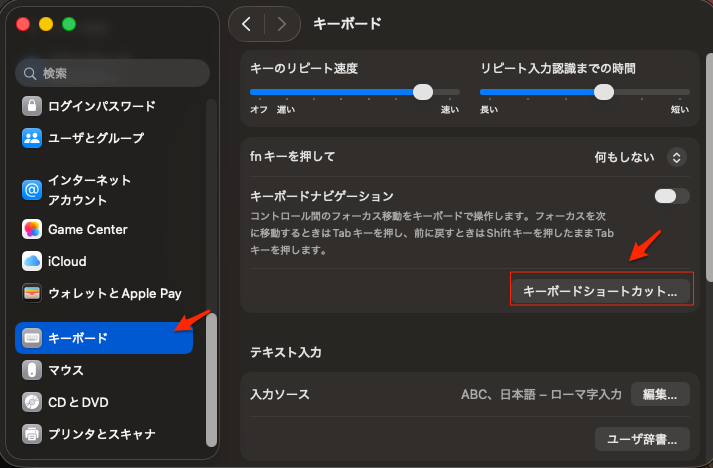This screenshot has width=713, height=468.
Task: Click the login password lock icon
Action: click(32, 106)
